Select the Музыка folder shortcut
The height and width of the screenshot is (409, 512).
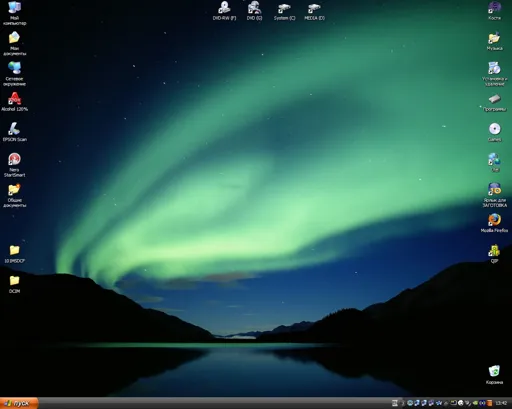tap(494, 41)
